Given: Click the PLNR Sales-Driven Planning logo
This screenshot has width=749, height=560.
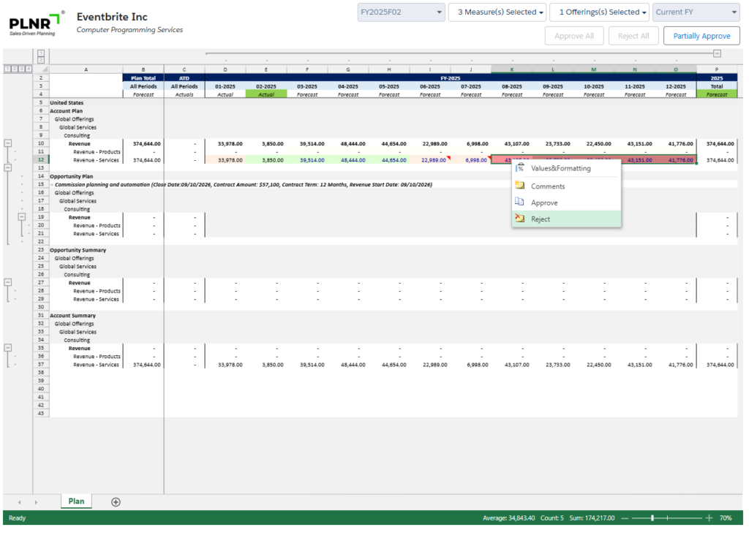Looking at the screenshot, I should [x=36, y=24].
